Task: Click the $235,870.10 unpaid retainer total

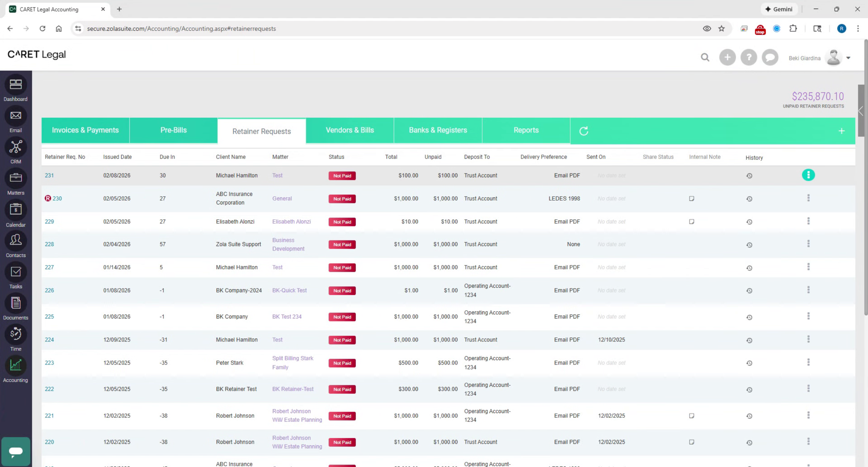Action: (x=818, y=96)
